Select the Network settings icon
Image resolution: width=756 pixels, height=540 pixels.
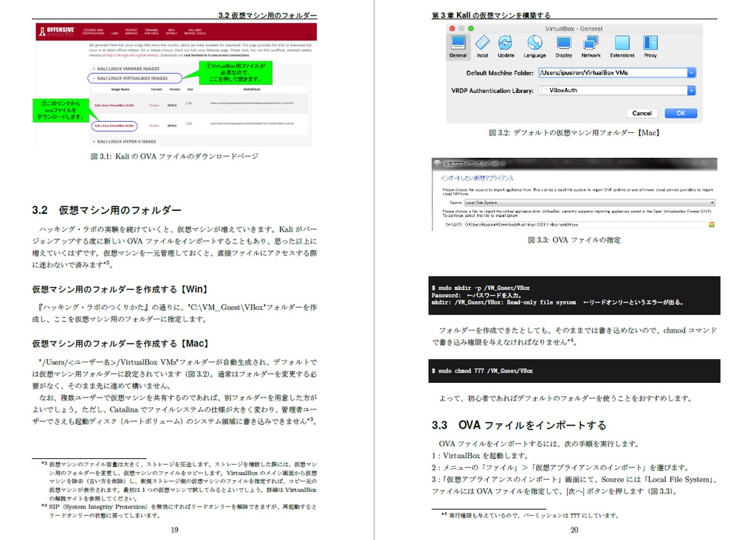(591, 44)
